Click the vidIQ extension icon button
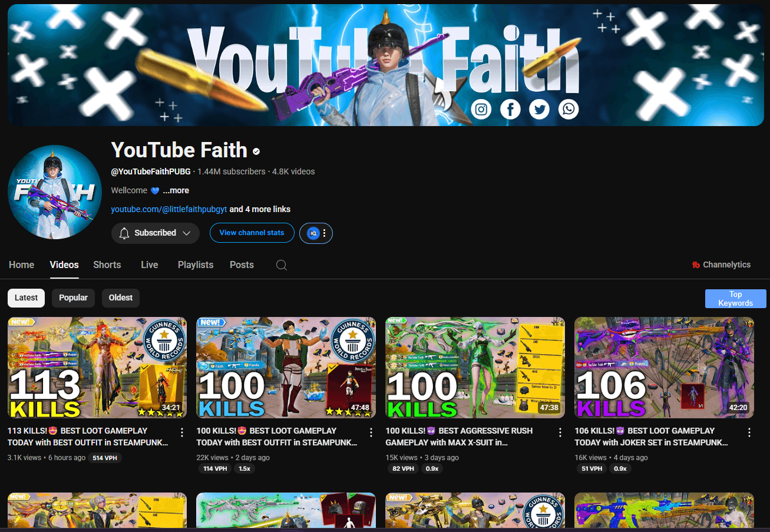The image size is (770, 532). tap(313, 233)
